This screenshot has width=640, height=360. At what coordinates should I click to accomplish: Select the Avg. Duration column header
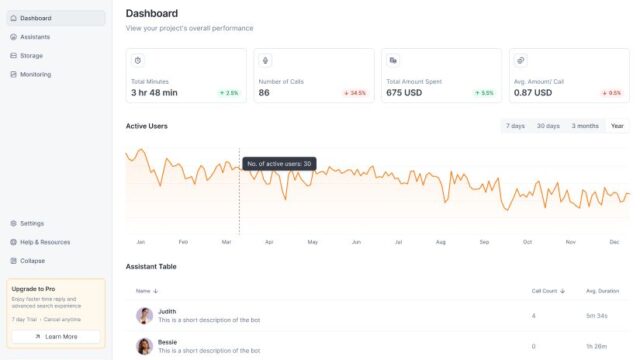(x=602, y=291)
